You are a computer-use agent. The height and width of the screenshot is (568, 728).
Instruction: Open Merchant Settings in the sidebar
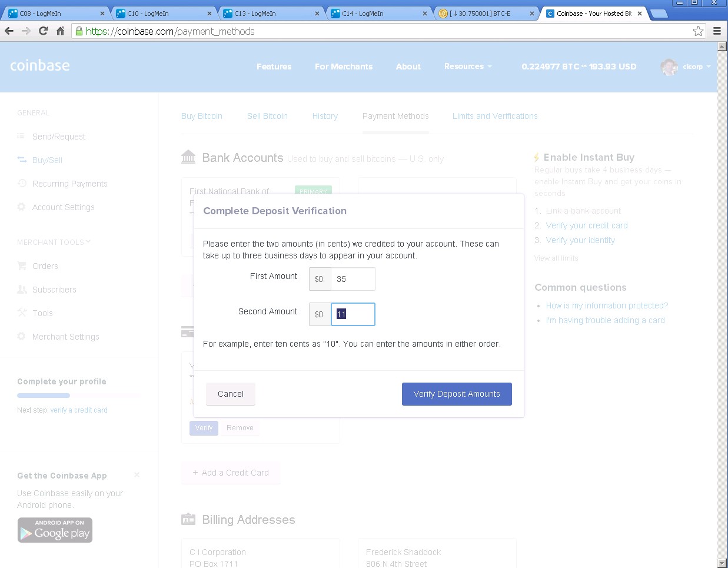[65, 337]
